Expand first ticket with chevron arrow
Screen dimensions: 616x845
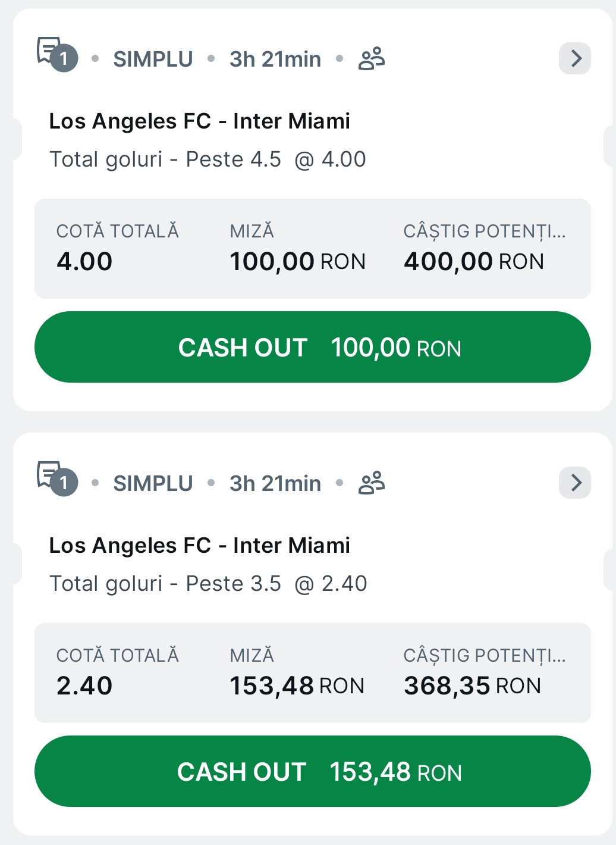tap(575, 58)
